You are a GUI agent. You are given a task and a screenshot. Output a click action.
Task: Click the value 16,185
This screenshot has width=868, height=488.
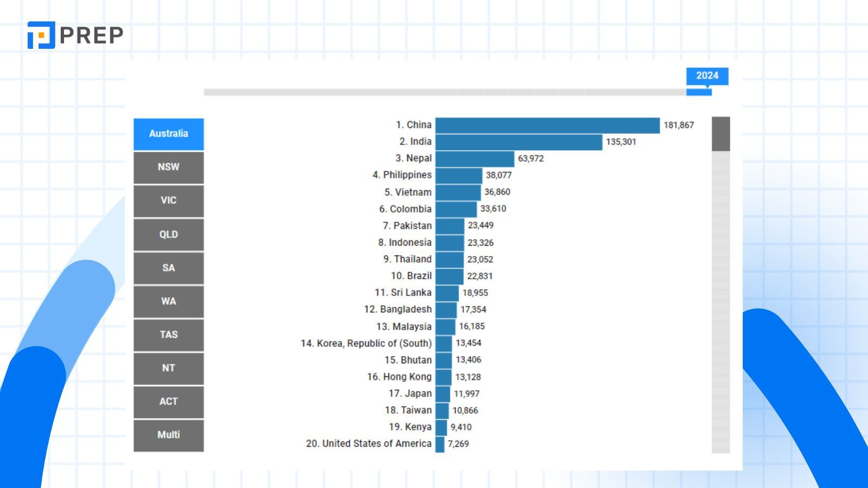(x=472, y=326)
